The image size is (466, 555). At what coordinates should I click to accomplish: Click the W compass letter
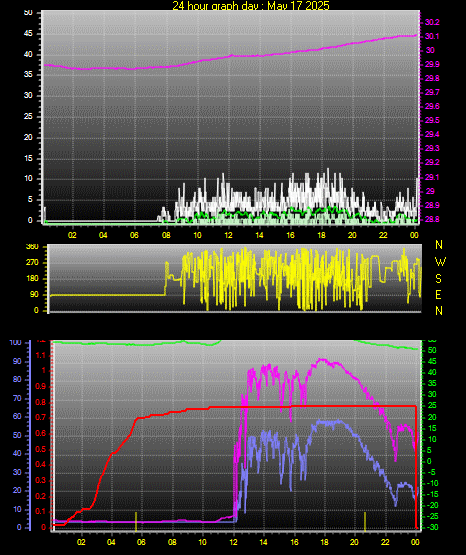pos(440,262)
